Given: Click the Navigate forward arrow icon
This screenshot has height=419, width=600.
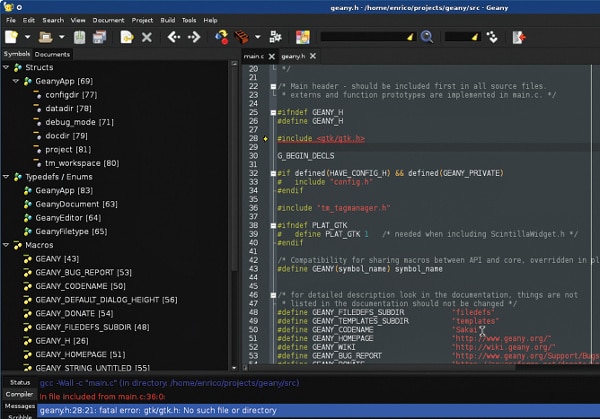Looking at the screenshot, I should point(195,37).
